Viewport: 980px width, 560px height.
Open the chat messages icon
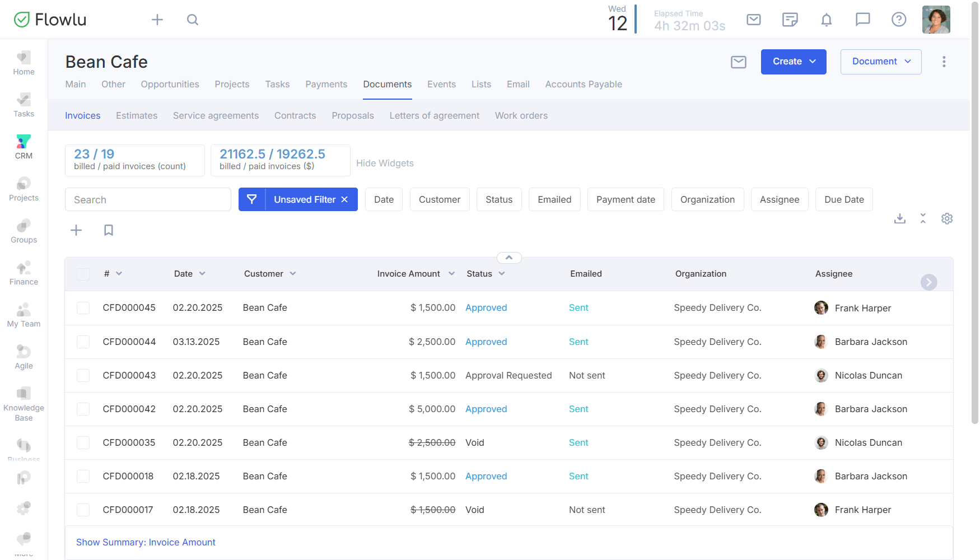click(x=863, y=20)
